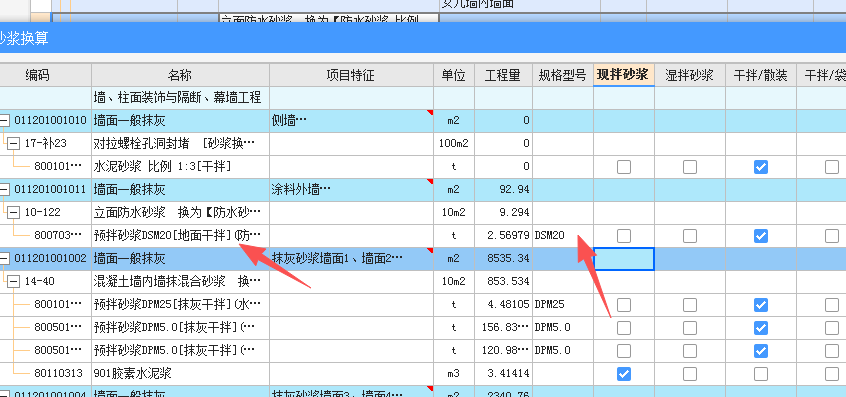The image size is (846, 397).
Task: Click the 编码 column header
Action: point(45,75)
